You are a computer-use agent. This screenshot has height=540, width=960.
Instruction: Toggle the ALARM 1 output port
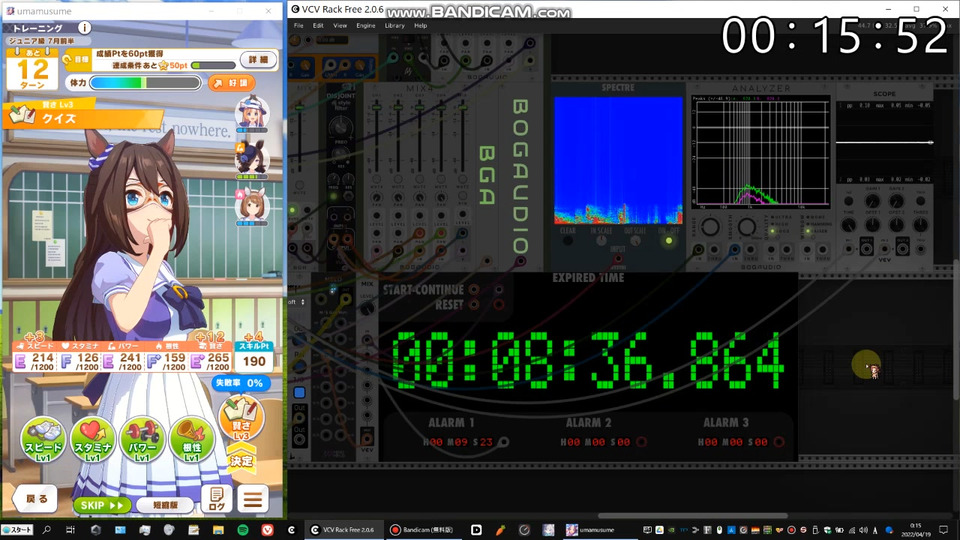point(503,441)
